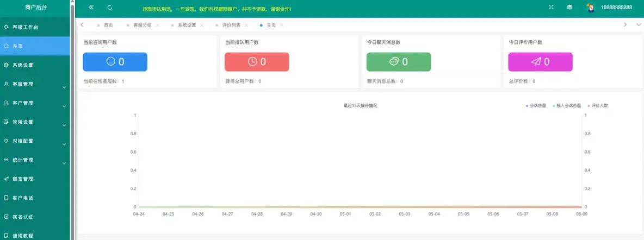Click the 使用教程 note icon

tap(6, 236)
